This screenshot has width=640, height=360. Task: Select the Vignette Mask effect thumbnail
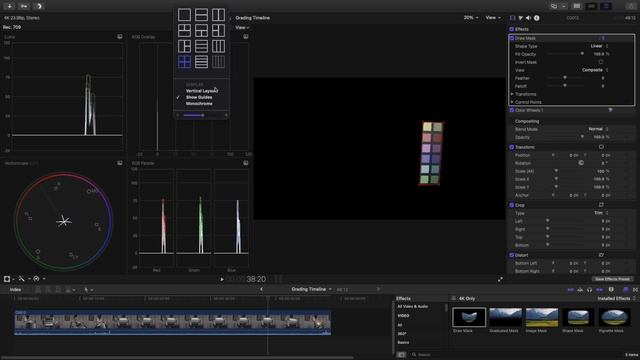pos(614,317)
